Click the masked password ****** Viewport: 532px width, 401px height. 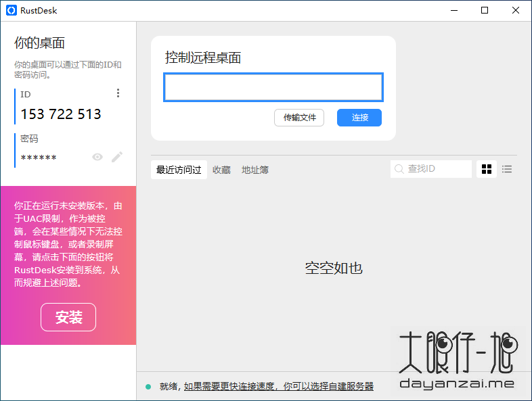pyautogui.click(x=39, y=158)
